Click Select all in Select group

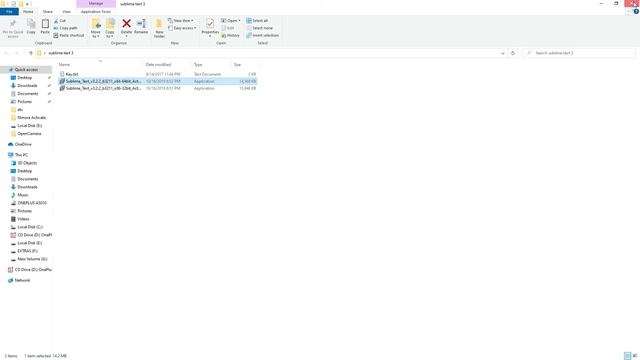tap(257, 20)
